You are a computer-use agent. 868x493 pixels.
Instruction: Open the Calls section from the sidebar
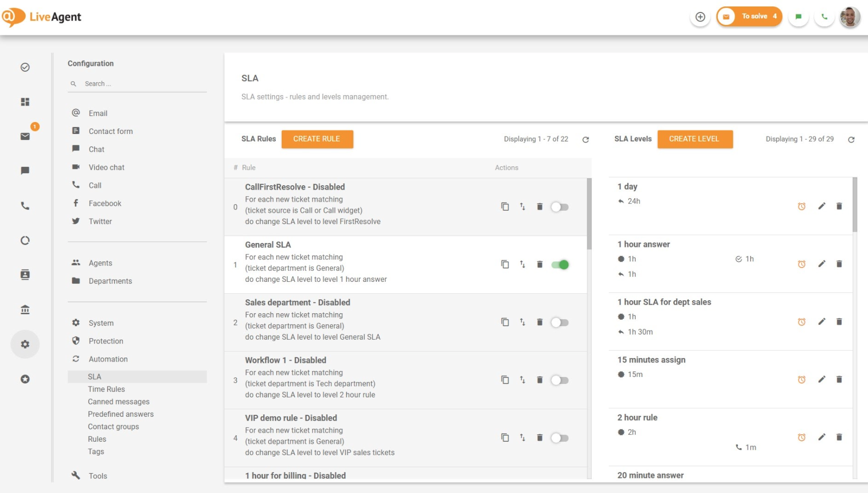tap(25, 206)
